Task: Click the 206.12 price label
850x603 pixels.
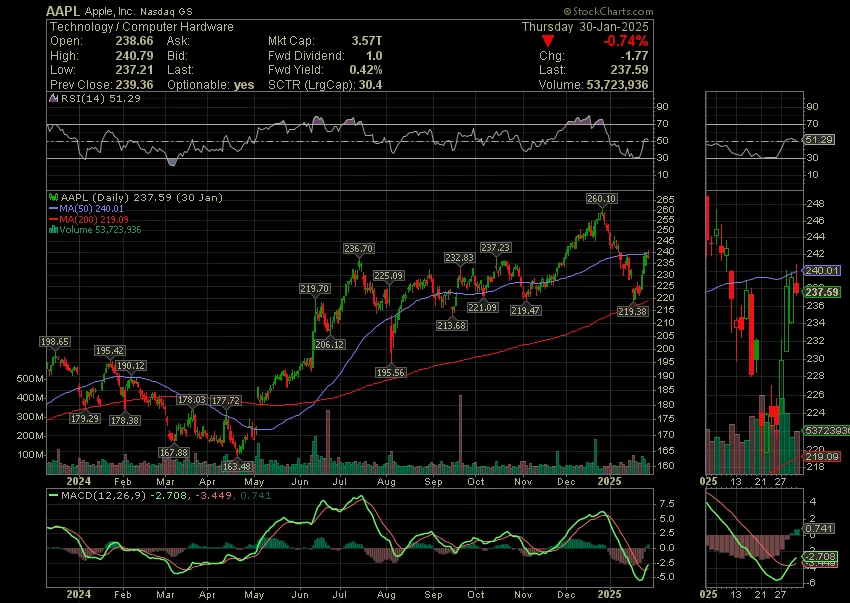Action: click(330, 344)
